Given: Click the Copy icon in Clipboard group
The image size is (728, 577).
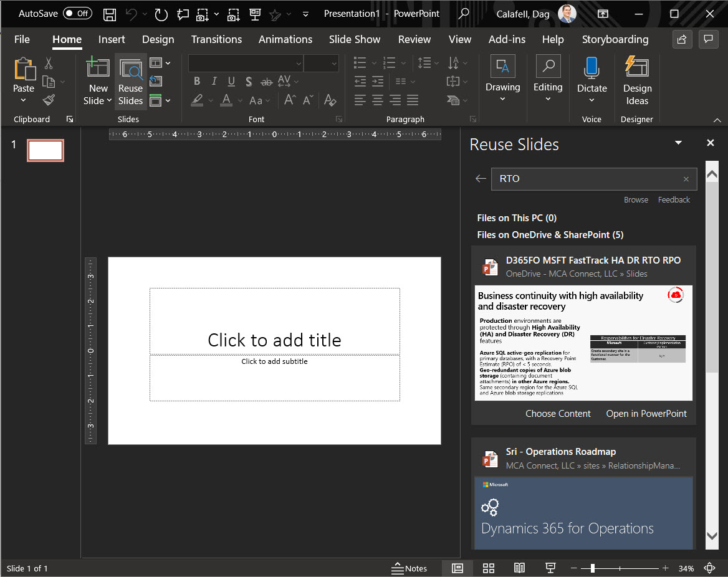Looking at the screenshot, I should [x=48, y=82].
